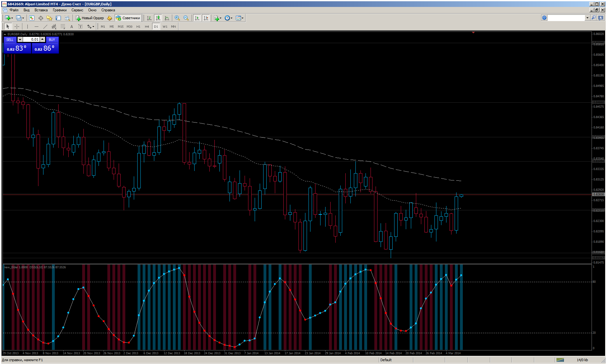The width and height of the screenshot is (607, 364).
Task: Toggle chart shift from right border
Action: coord(206,18)
